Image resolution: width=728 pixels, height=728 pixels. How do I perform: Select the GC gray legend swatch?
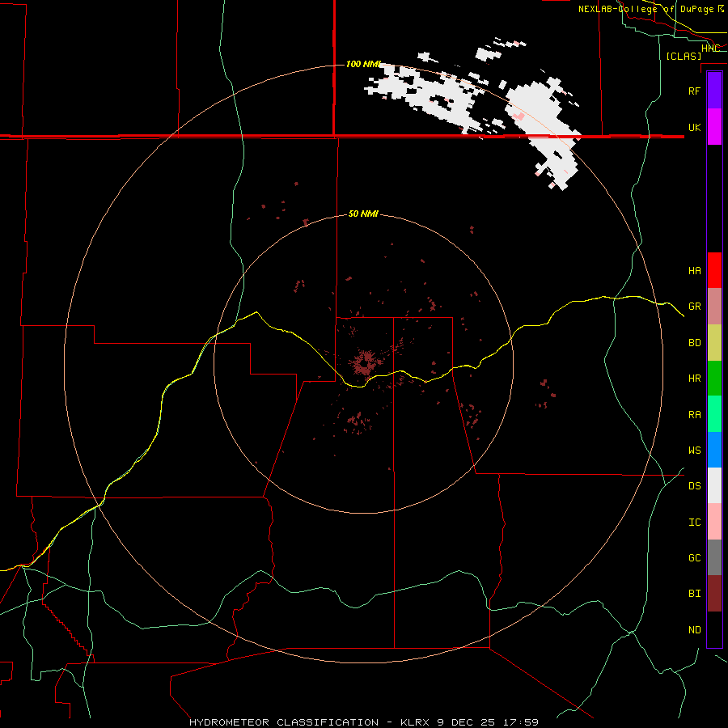[714, 557]
